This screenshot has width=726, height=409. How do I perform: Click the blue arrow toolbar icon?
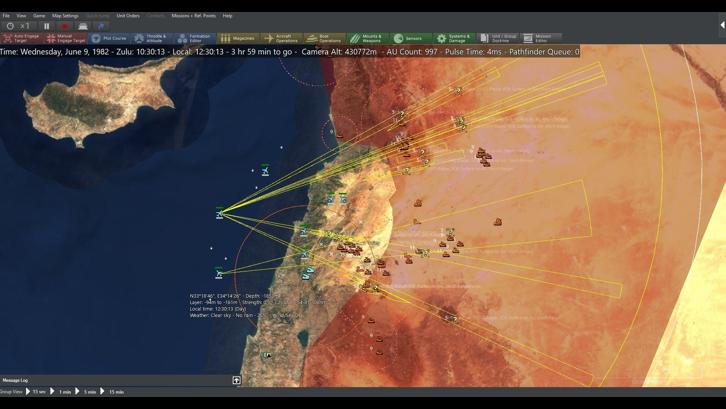[101, 26]
